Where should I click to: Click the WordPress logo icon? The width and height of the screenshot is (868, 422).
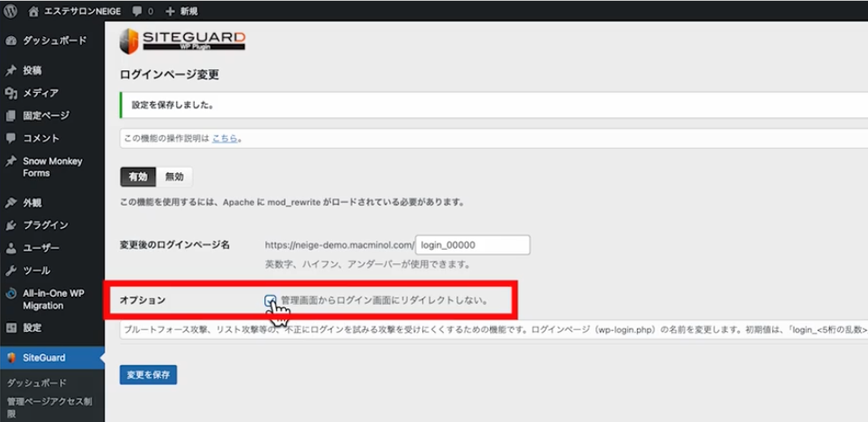point(11,11)
